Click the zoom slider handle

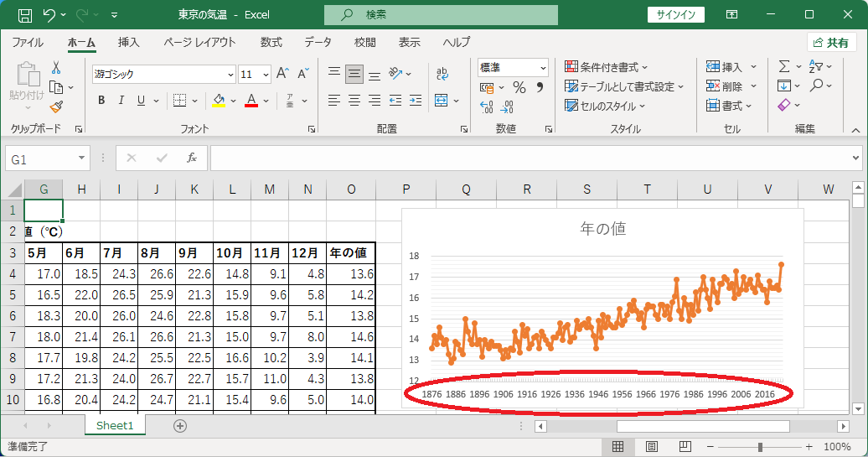click(x=761, y=446)
